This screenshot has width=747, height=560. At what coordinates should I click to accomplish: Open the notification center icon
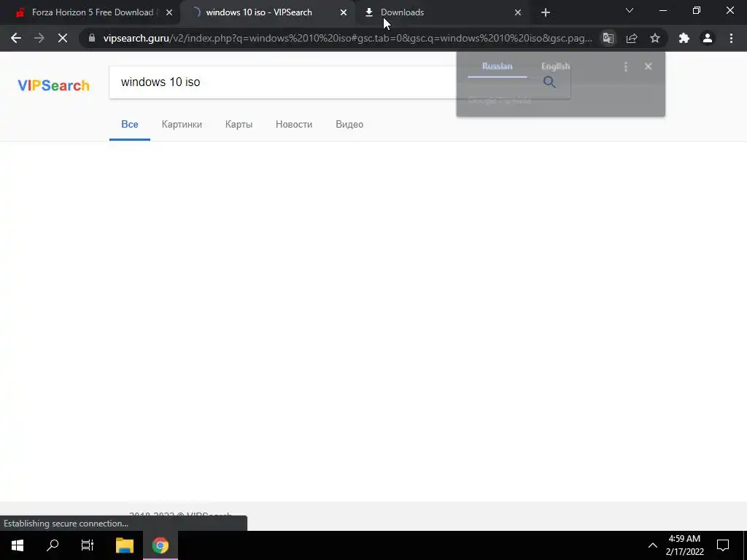point(723,545)
